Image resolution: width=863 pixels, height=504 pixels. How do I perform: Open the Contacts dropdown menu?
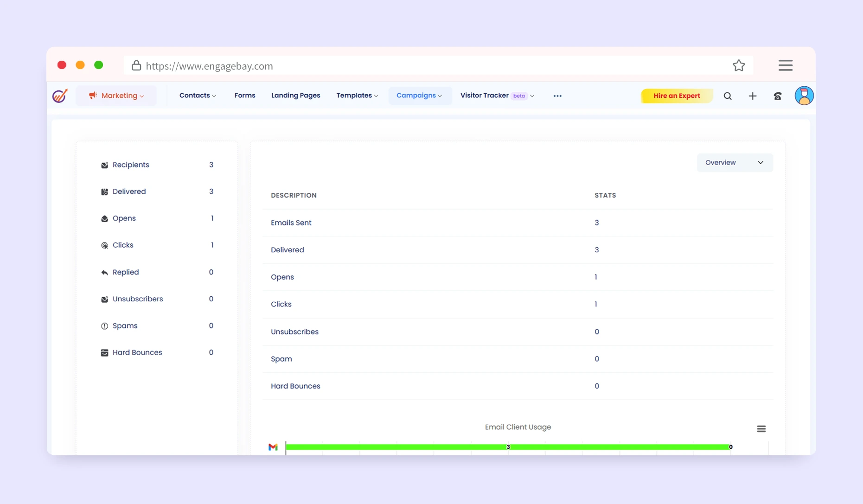click(198, 96)
